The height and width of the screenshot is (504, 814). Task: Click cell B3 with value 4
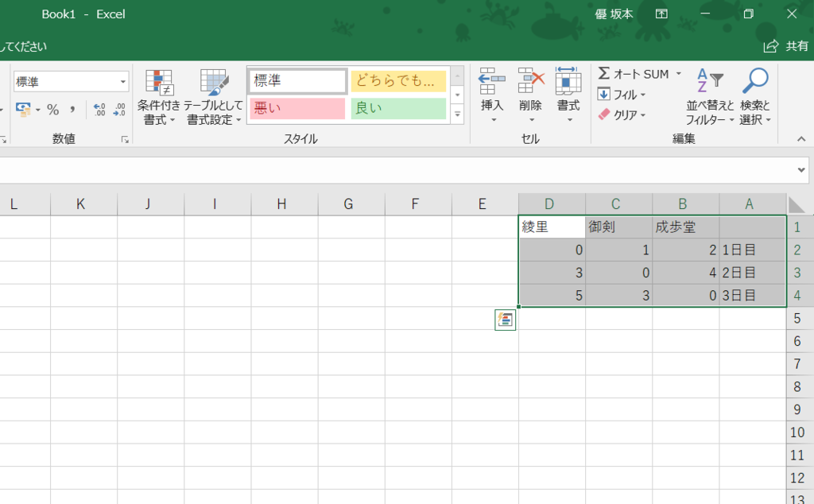pos(686,273)
